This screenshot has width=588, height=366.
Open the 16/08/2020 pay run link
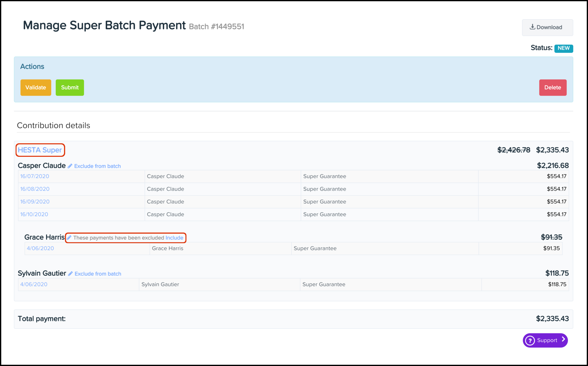[x=35, y=189]
